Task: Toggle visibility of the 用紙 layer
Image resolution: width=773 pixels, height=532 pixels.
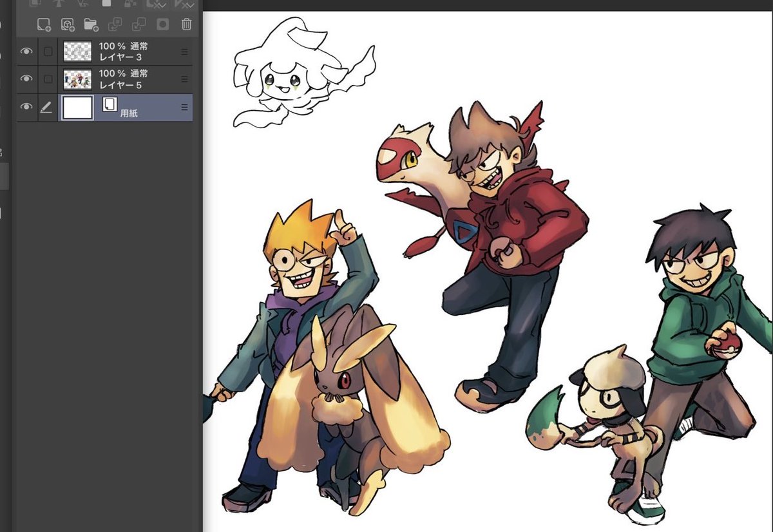Action: pyautogui.click(x=26, y=107)
